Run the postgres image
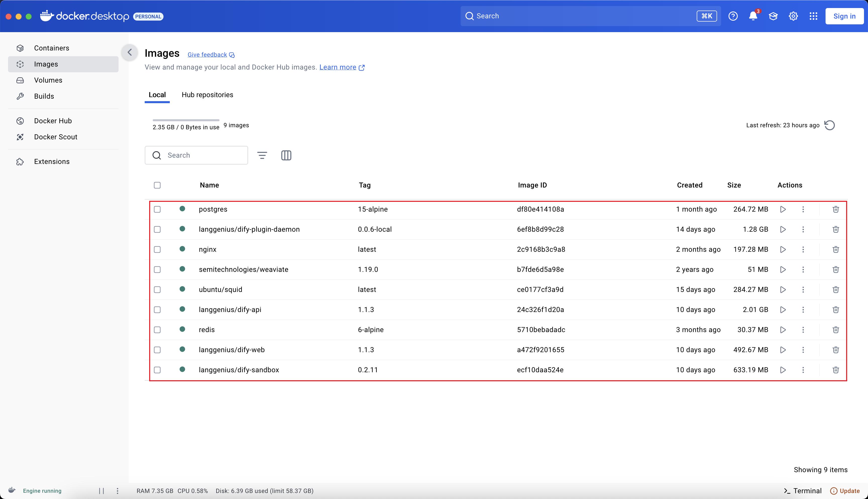 tap(783, 209)
